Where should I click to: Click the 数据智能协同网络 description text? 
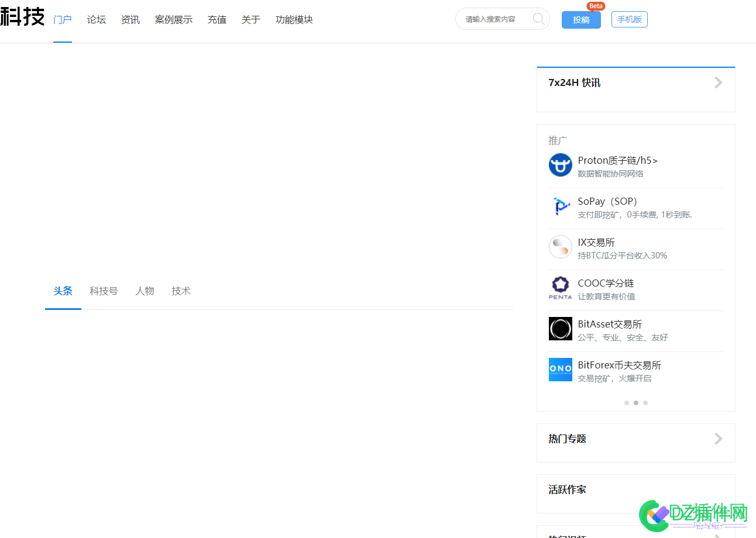point(611,174)
